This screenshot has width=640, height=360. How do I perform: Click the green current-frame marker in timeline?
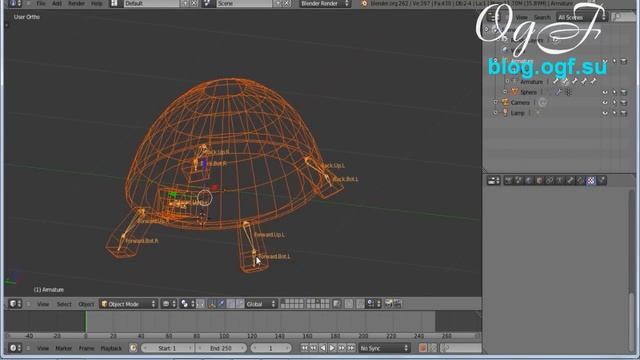(86, 322)
